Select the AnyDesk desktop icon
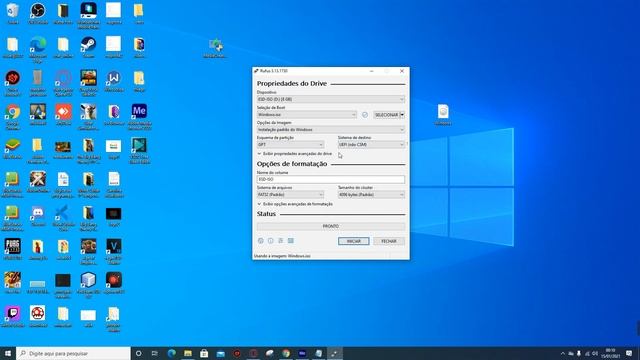 (63, 114)
